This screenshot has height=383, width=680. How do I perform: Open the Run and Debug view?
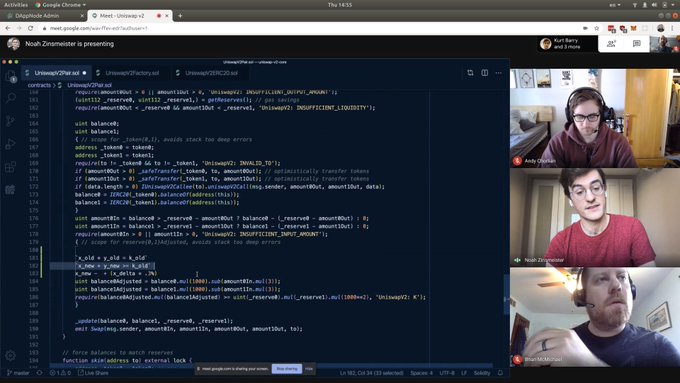point(10,144)
